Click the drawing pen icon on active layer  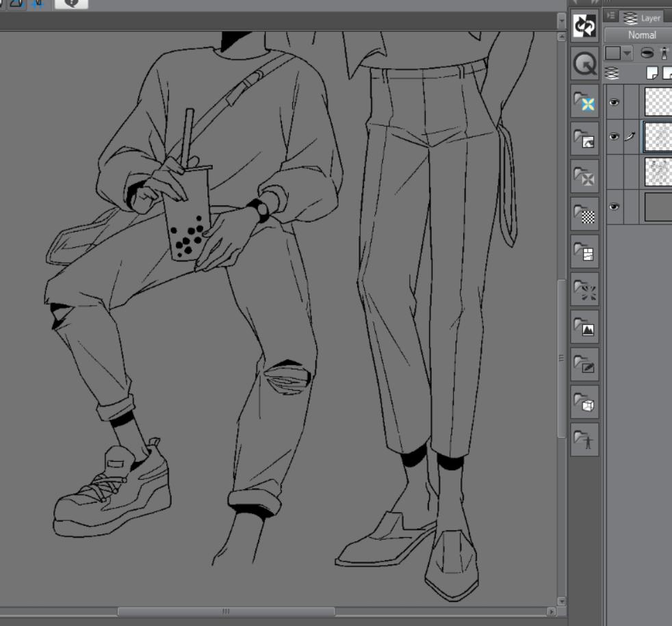(630, 136)
